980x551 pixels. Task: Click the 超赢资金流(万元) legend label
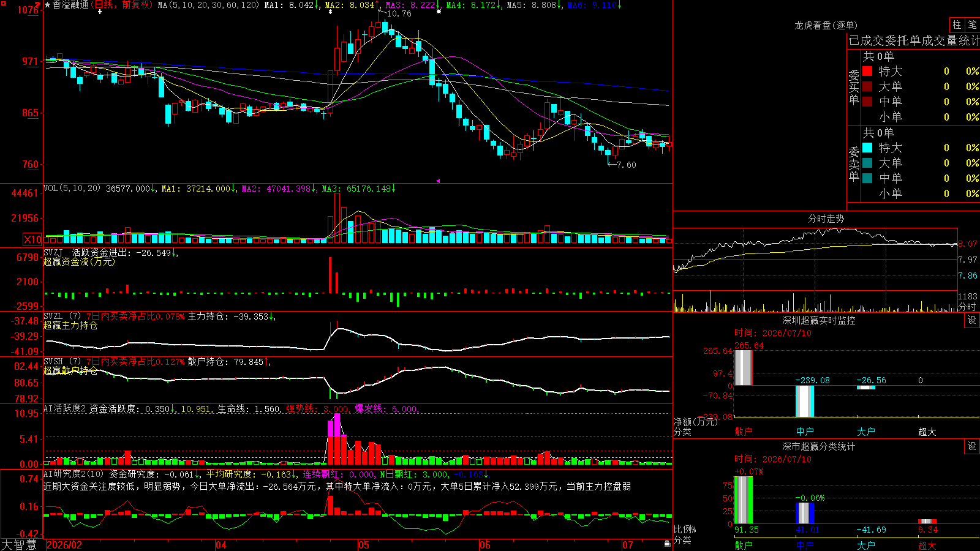click(79, 261)
